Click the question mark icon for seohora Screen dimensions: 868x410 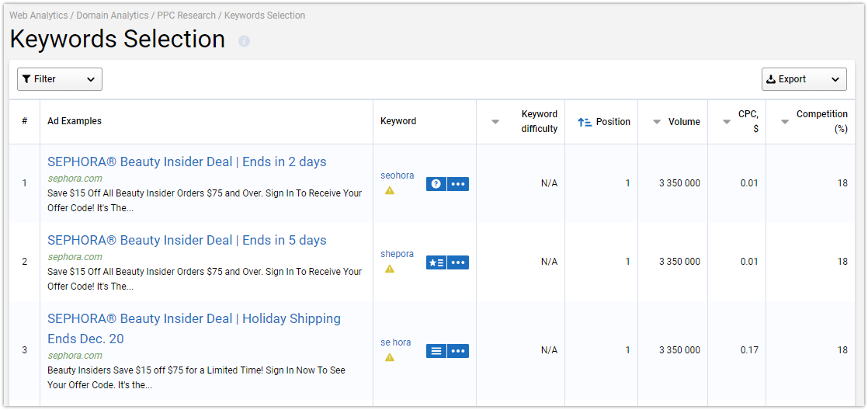click(x=436, y=184)
